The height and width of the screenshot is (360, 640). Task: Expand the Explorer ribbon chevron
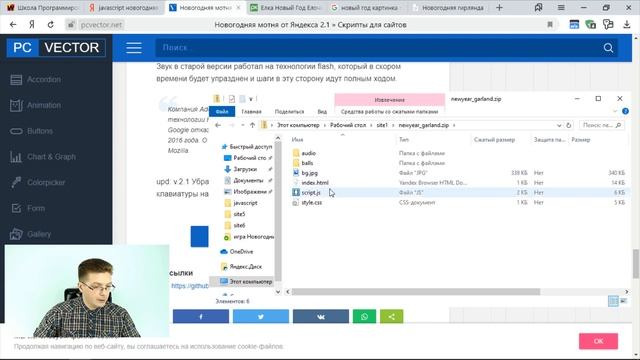point(615,111)
